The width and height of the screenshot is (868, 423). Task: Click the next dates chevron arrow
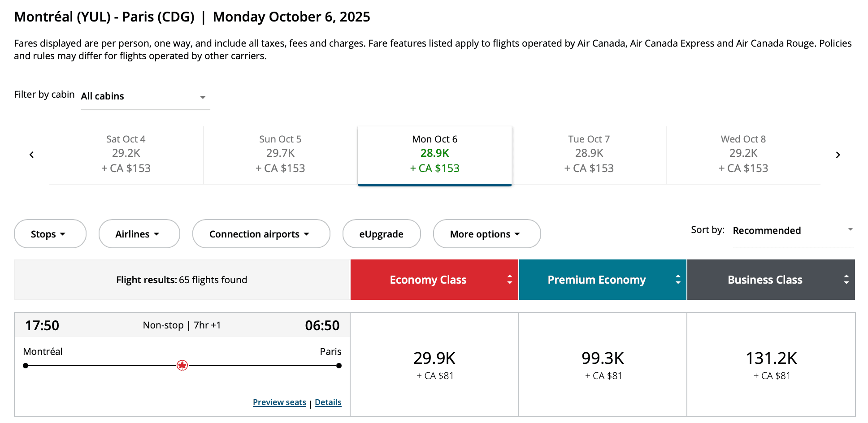coord(838,154)
